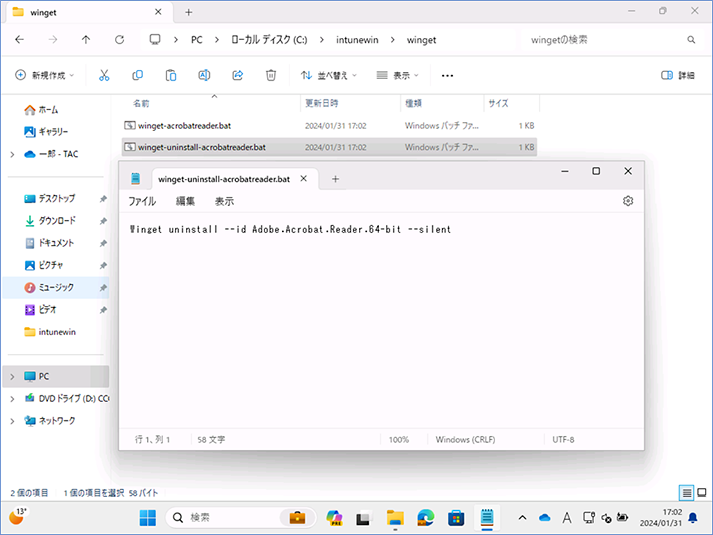Open the Edit (編集) menu in Notepad

(x=186, y=201)
